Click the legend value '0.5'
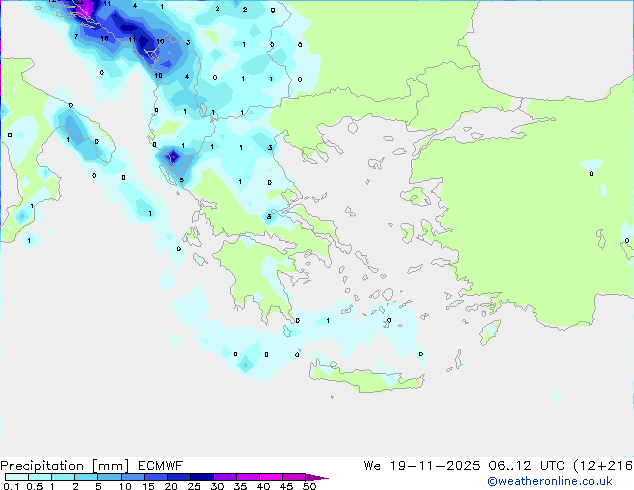This screenshot has width=634, height=490. click(35, 486)
